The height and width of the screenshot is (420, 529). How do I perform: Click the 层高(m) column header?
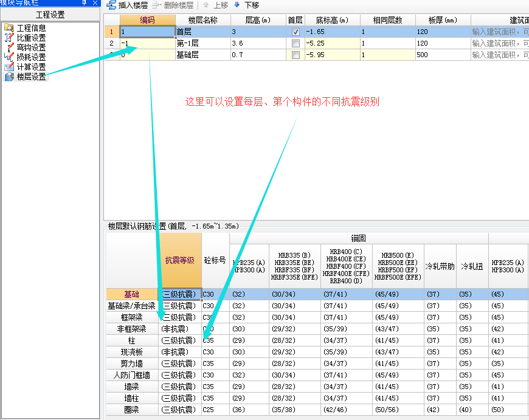(258, 20)
